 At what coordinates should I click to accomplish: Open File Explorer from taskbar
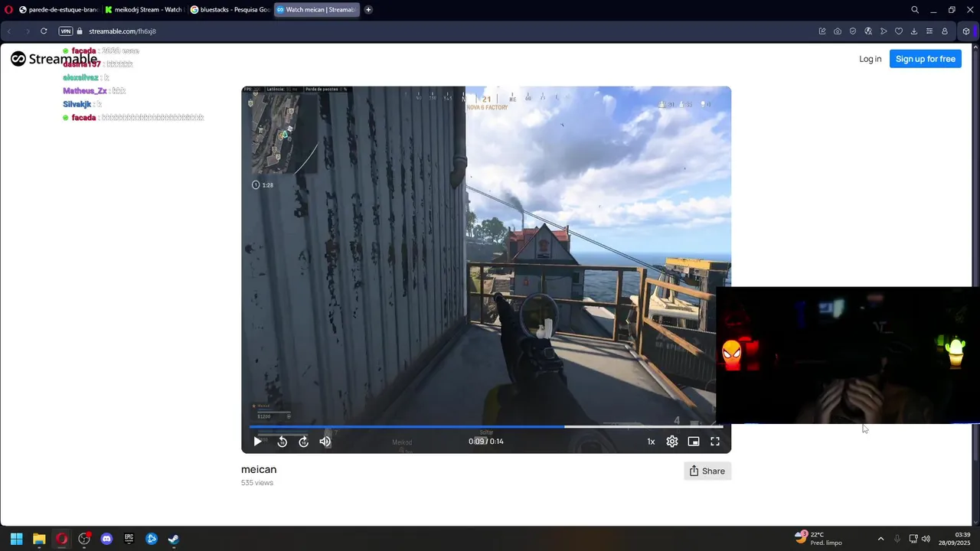tap(39, 539)
